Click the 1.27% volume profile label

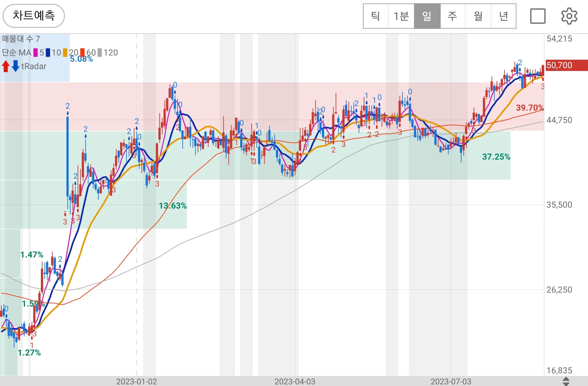(x=29, y=353)
